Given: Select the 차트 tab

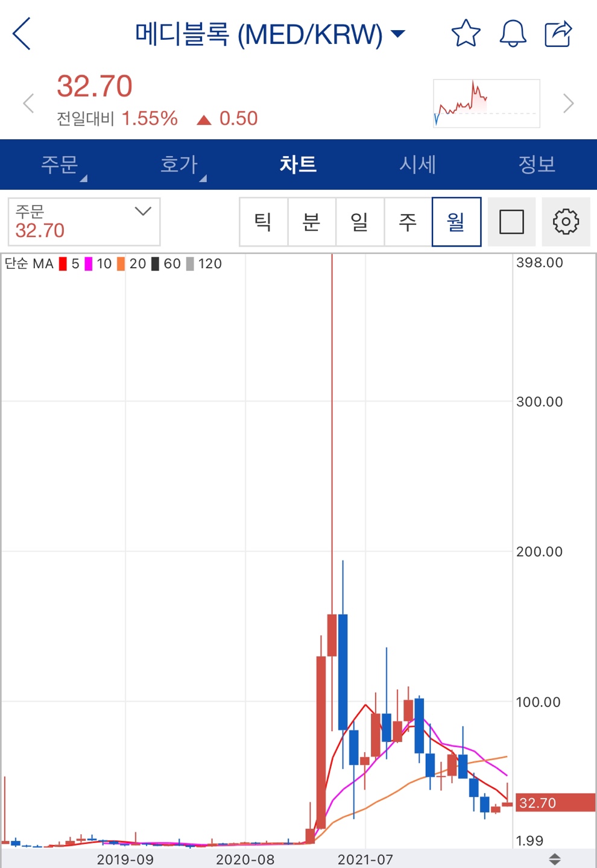Looking at the screenshot, I should click(x=298, y=165).
